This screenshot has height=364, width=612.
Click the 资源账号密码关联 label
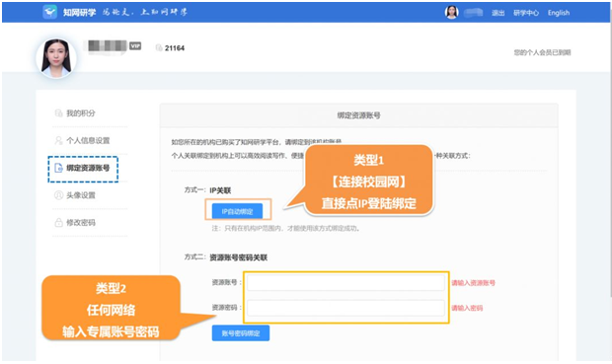pyautogui.click(x=239, y=257)
